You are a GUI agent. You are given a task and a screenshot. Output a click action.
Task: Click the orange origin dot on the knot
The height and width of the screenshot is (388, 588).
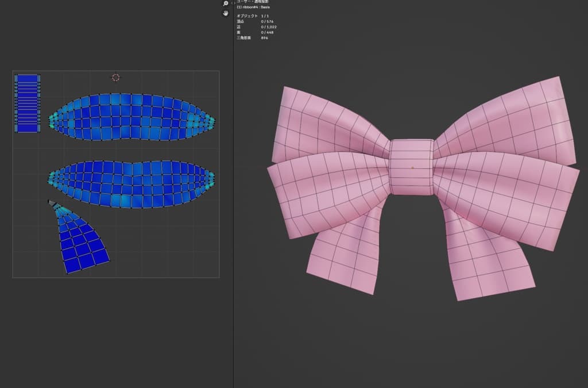[x=412, y=168]
